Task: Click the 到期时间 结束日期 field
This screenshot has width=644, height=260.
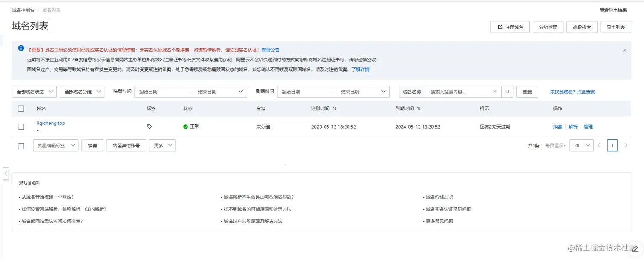Action: (357, 92)
